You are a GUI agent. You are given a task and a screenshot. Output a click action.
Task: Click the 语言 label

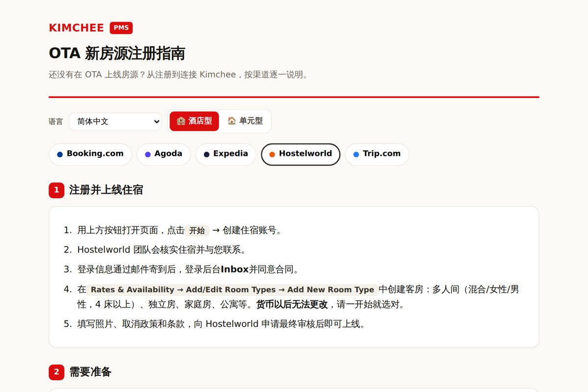(56, 122)
